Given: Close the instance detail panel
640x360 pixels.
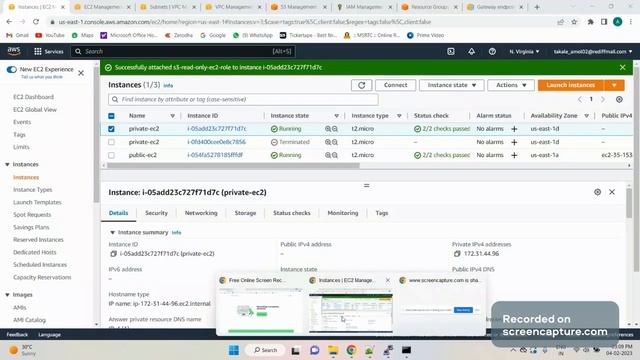Looking at the screenshot, I should pyautogui.click(x=612, y=192).
